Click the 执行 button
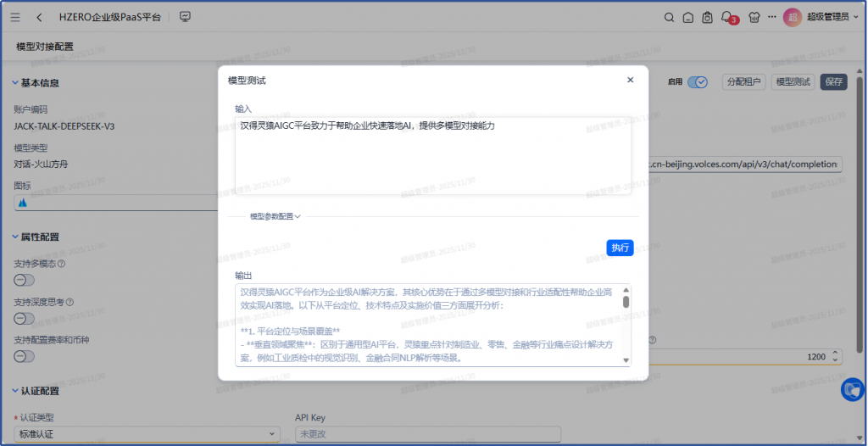868x446 pixels. click(x=620, y=248)
